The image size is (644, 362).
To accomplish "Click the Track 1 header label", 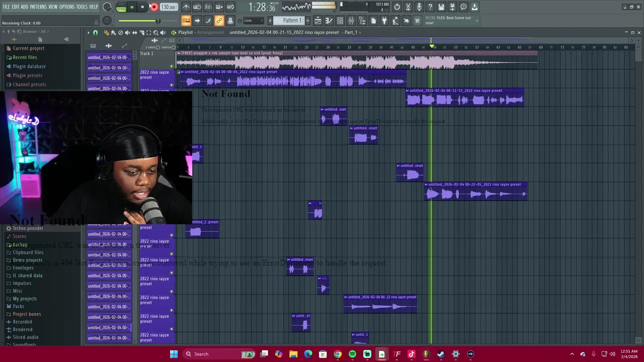I will pyautogui.click(x=146, y=53).
